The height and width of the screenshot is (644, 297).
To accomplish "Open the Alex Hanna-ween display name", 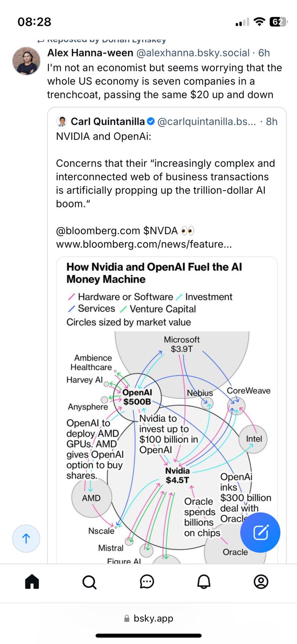I will coord(90,53).
